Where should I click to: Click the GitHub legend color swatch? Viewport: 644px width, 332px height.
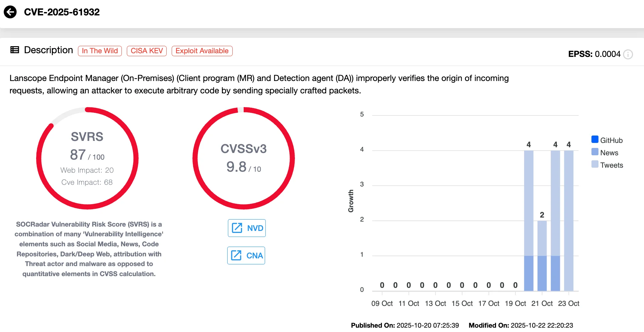coord(595,140)
